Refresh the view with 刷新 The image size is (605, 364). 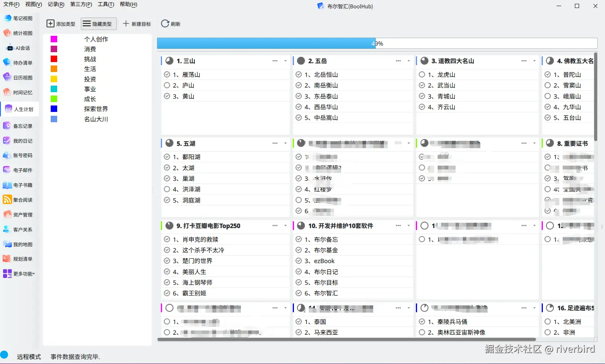pos(171,24)
